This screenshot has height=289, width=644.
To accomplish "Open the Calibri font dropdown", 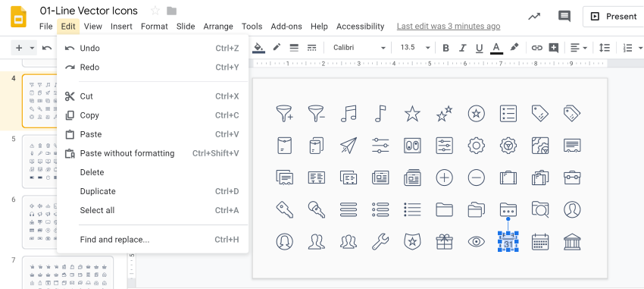I will pos(359,48).
